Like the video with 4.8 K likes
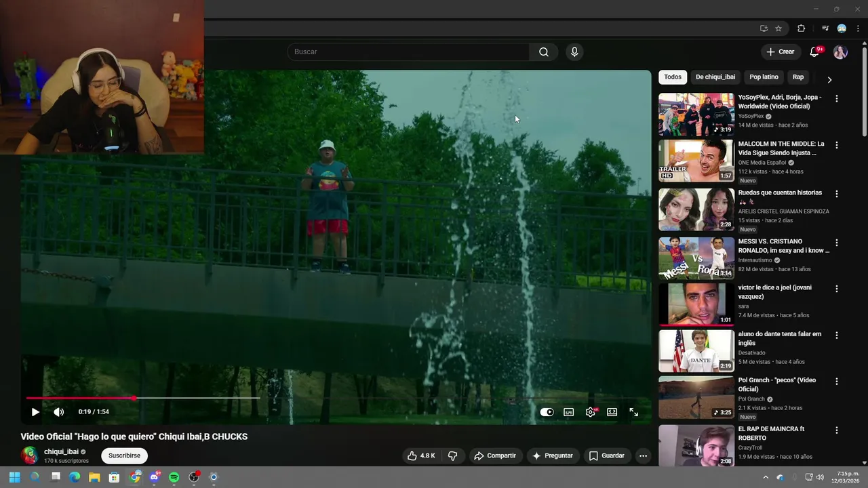 click(421, 456)
